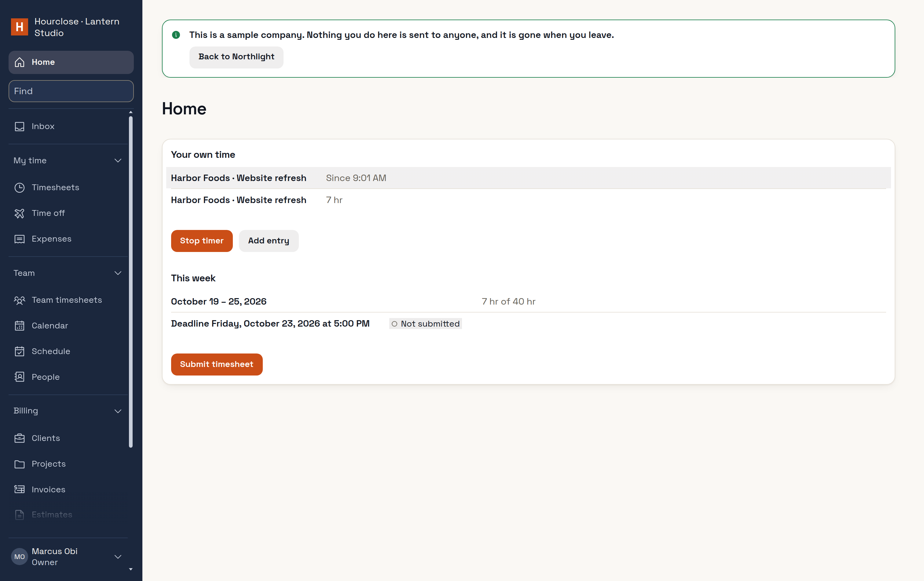The height and width of the screenshot is (581, 924).
Task: Open Team timesheets page
Action: click(68, 300)
